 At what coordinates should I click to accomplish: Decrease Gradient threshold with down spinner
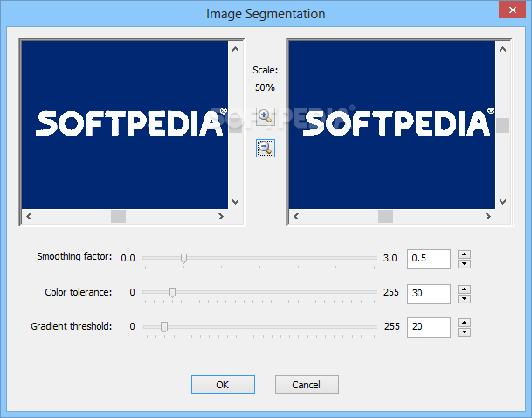pyautogui.click(x=464, y=332)
